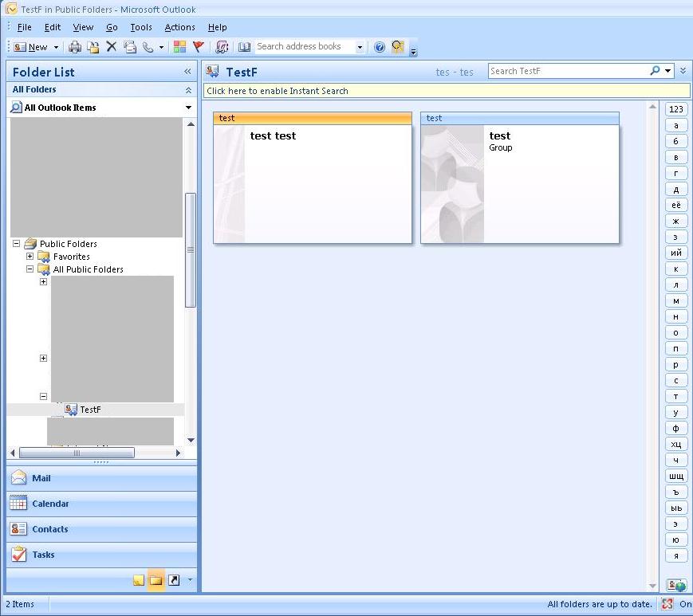Select All Public Folders in the tree
The image size is (693, 616).
[x=88, y=269]
